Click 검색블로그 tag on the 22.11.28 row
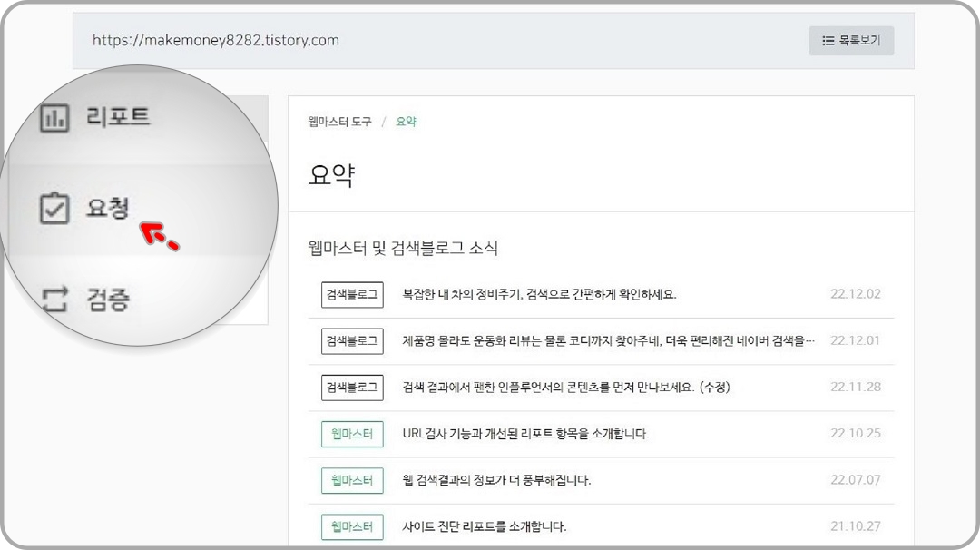 click(352, 387)
